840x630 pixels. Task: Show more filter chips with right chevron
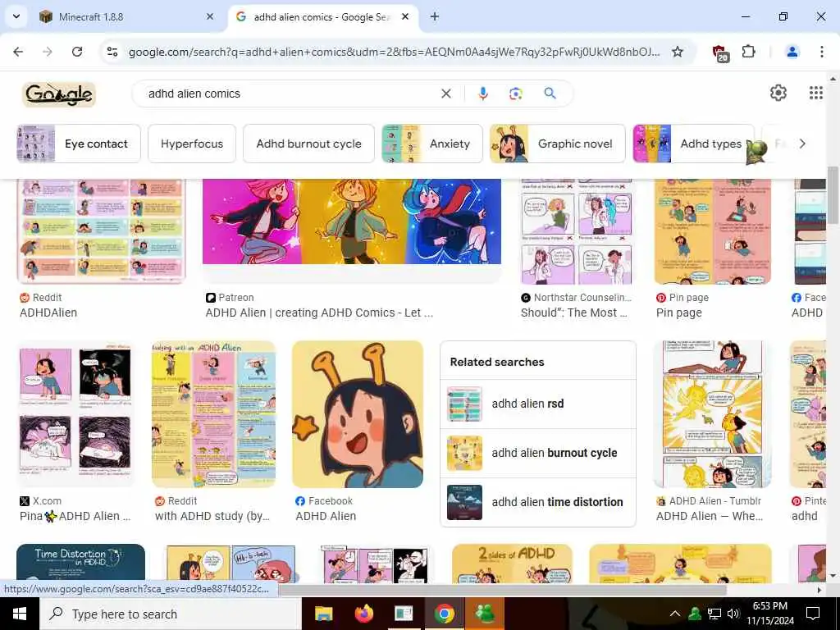(802, 144)
